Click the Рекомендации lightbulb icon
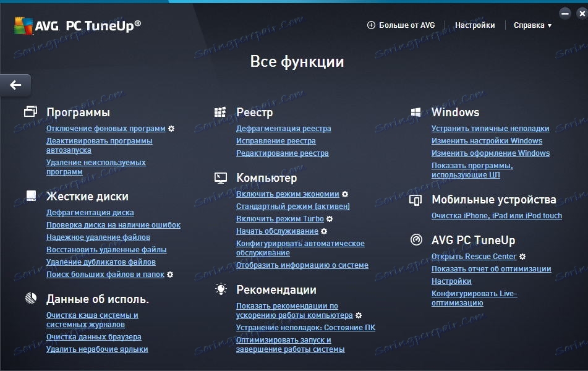Screen dimensions: 588x371 click(x=221, y=289)
